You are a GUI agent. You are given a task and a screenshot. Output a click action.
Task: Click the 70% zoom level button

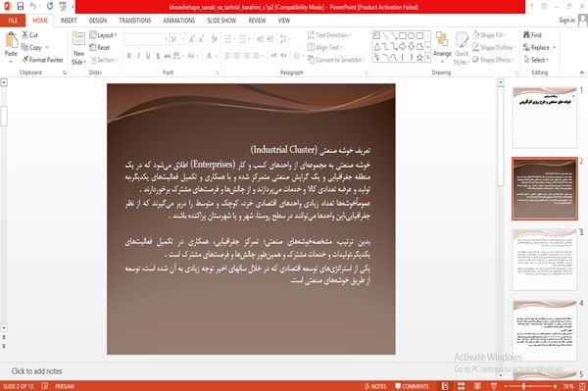[568, 386]
